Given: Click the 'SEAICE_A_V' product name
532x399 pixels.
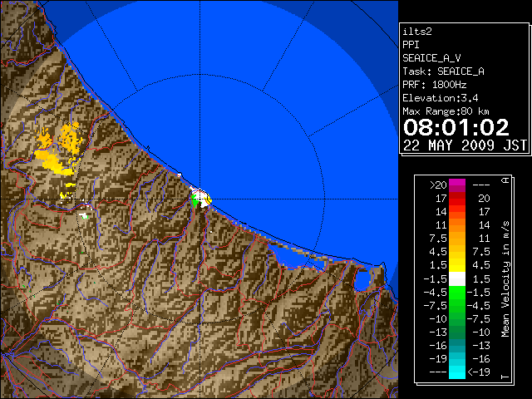Looking at the screenshot, I should click(431, 58).
